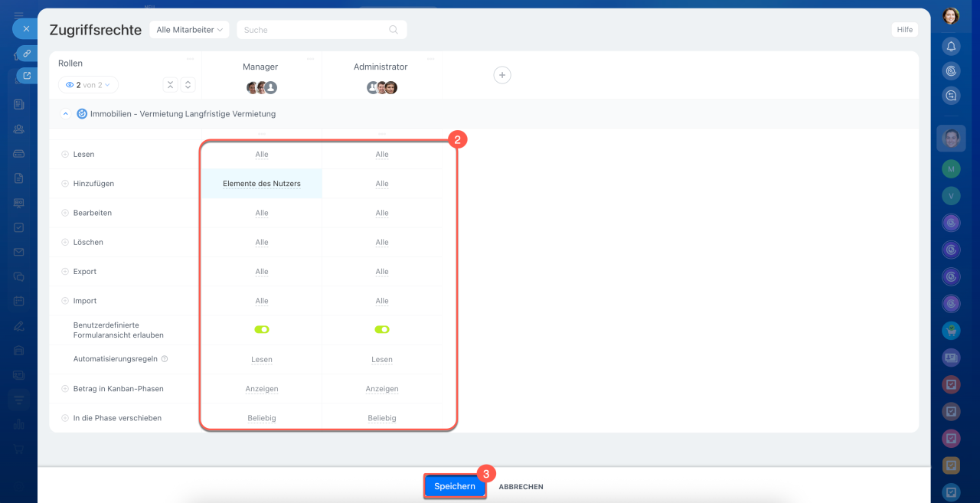Open the bar chart icon in left sidebar
The height and width of the screenshot is (503, 980).
[18, 424]
